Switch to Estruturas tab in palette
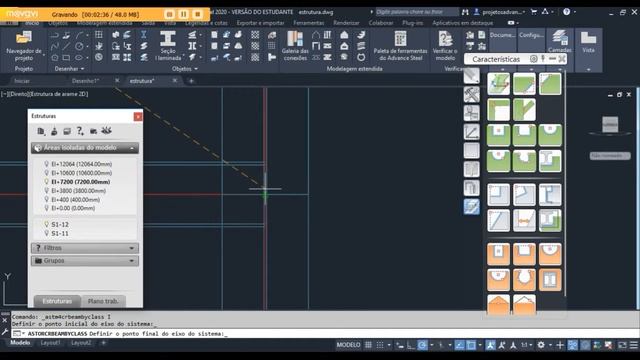This screenshot has width=640, height=360. click(57, 301)
